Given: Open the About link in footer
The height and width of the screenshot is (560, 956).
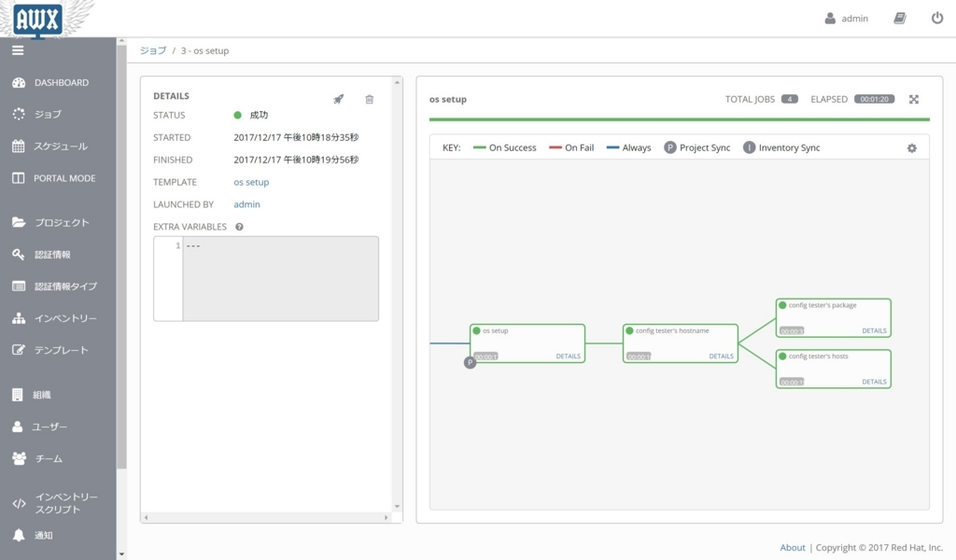Looking at the screenshot, I should 793,547.
